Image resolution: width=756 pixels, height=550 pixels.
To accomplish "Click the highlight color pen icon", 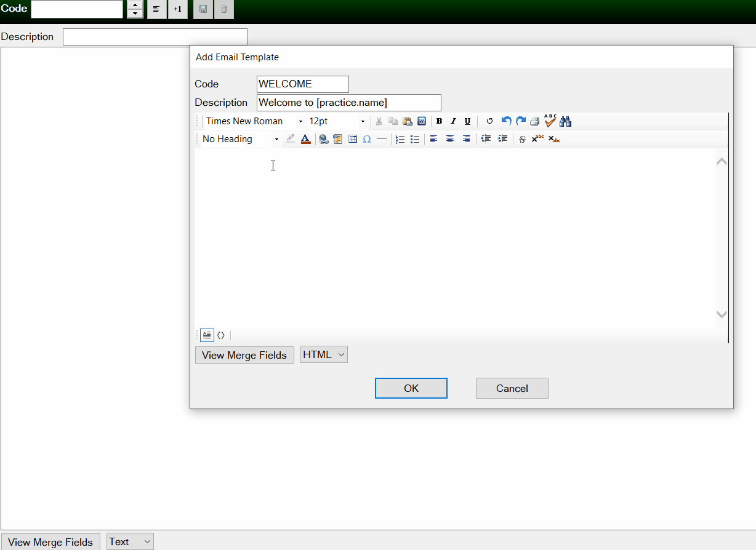I will (x=291, y=139).
